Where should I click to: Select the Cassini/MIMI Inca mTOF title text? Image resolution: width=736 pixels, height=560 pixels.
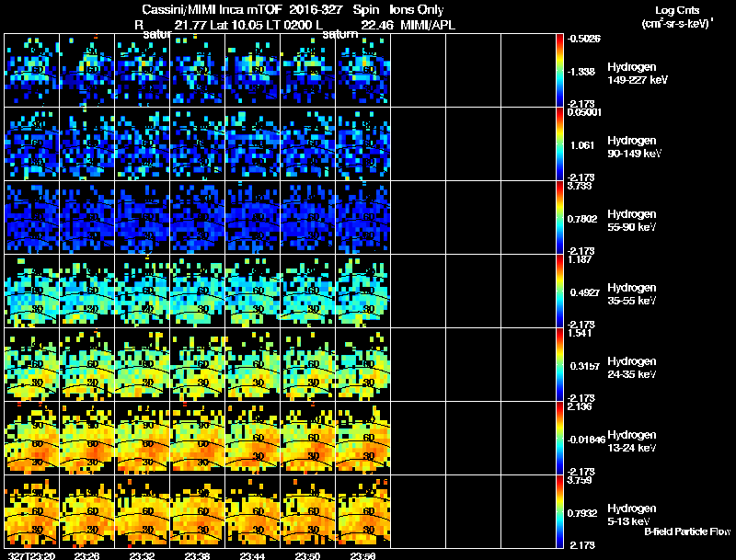(212, 10)
